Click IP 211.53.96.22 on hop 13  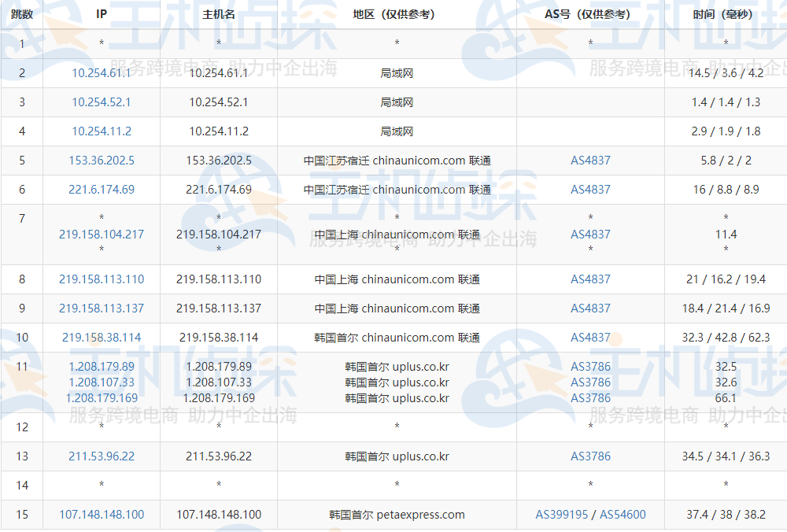coord(102,456)
